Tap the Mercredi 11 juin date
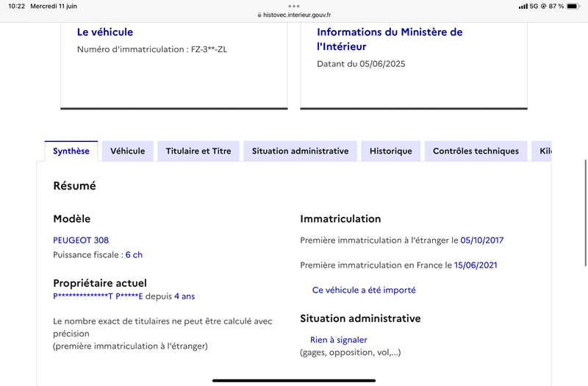 54,6
